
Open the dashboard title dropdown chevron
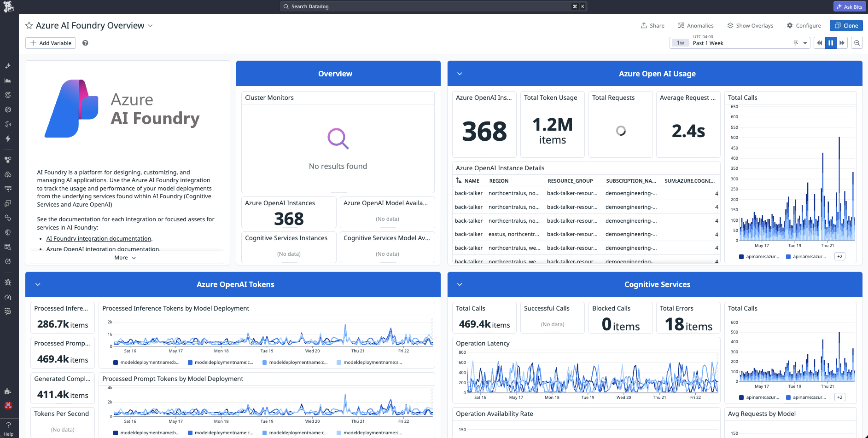pos(150,26)
